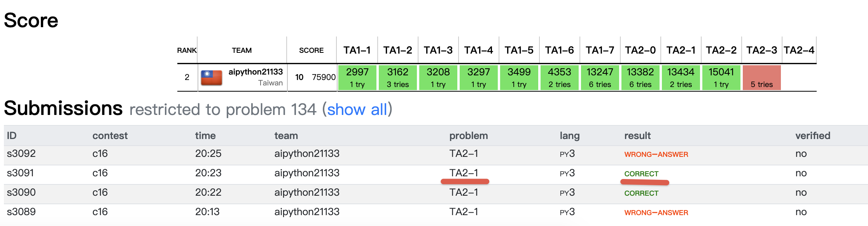Click the TA2–4 column header
Image resolution: width=868 pixels, height=226 pixels.
coord(799,50)
